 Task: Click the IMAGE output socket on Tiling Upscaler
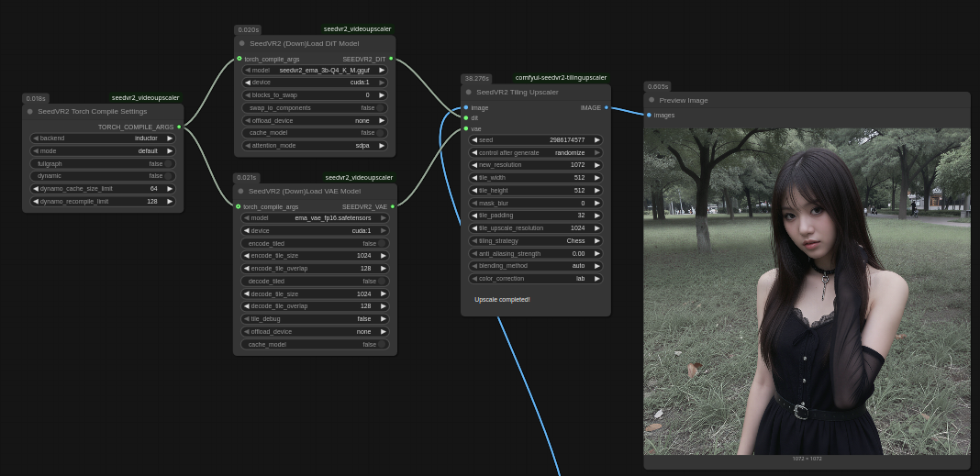click(607, 107)
